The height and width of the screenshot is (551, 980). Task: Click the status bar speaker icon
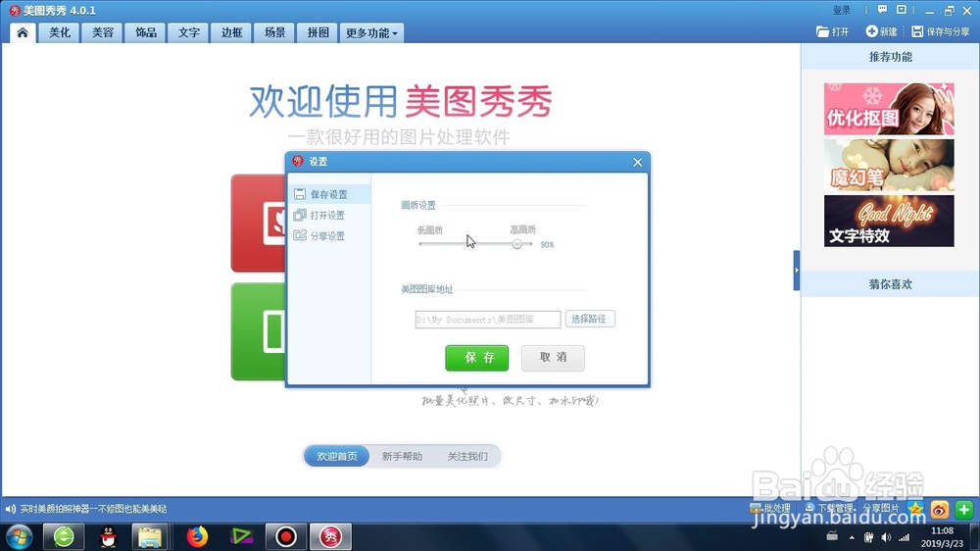[x=10, y=509]
